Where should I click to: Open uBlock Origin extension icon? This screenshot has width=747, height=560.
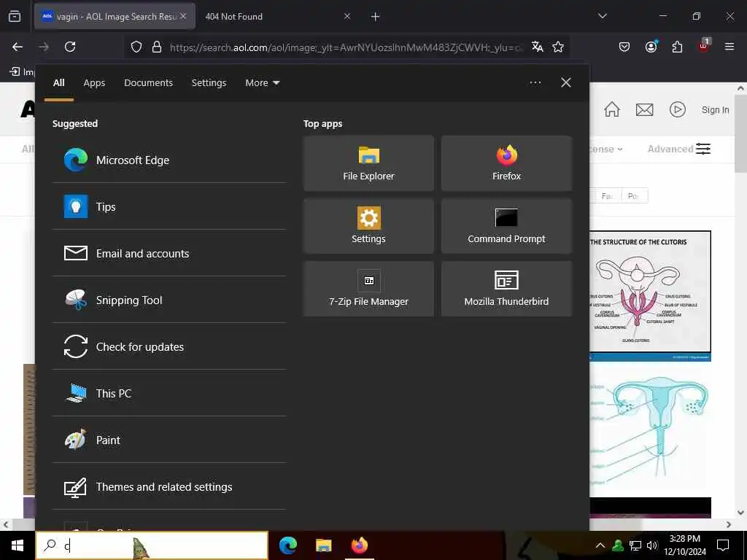tap(704, 46)
